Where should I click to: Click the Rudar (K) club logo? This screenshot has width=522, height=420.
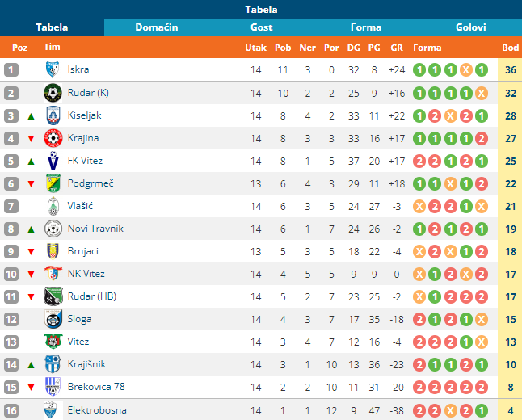point(53,93)
